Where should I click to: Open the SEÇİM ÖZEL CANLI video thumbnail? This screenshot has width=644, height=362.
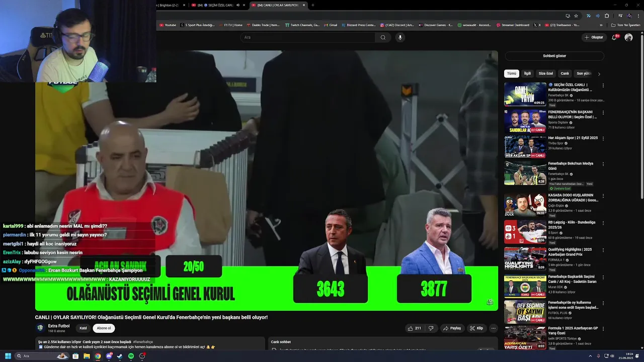pos(525,94)
